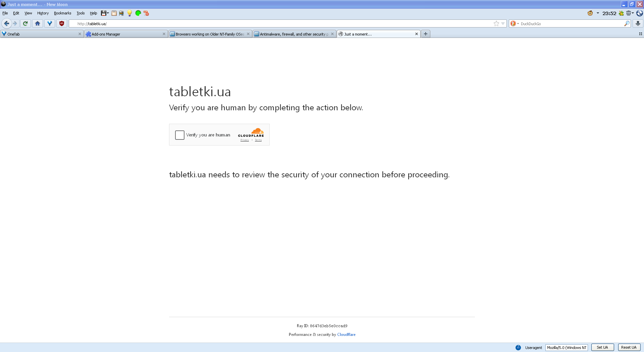Open the OneTab toolbar funnel icon
This screenshot has height=352, width=644.
[x=50, y=23]
